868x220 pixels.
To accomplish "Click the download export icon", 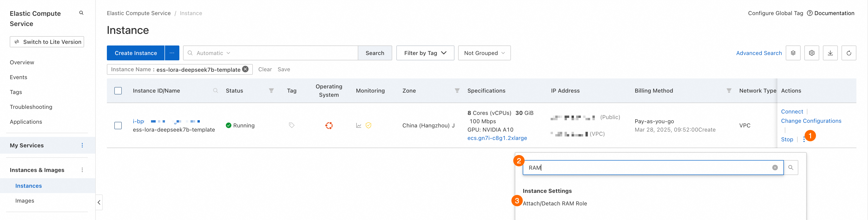I will tap(830, 53).
